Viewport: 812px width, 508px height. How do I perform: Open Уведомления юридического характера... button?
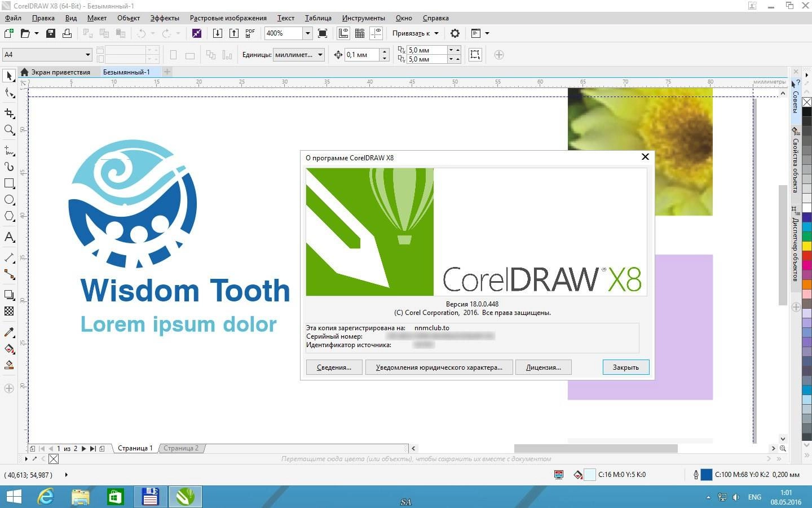tap(439, 367)
